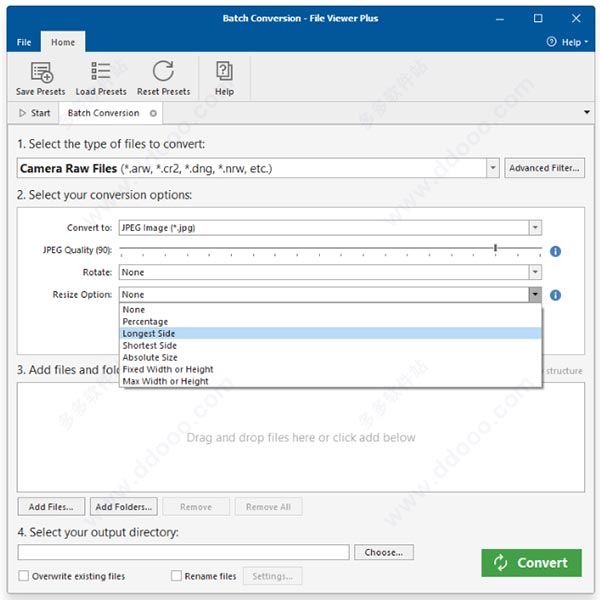The width and height of the screenshot is (600, 600).
Task: Choose Shortest Side resize option
Action: [x=331, y=345]
